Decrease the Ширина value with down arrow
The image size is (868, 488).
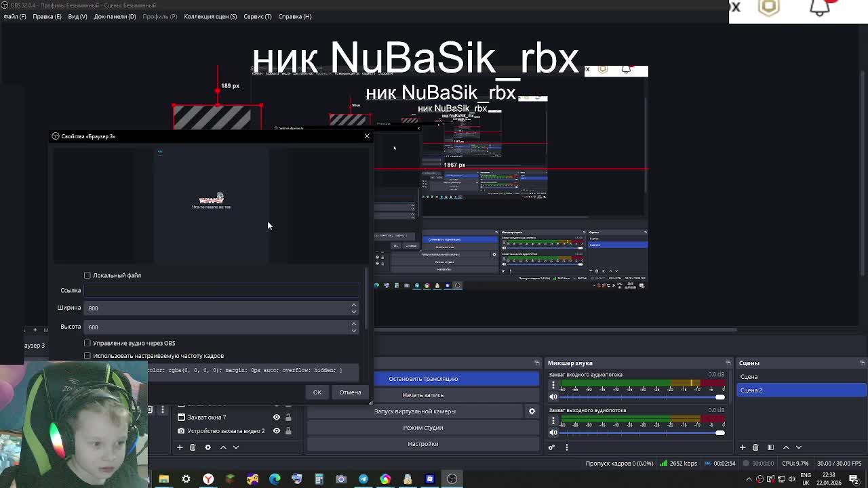click(353, 311)
